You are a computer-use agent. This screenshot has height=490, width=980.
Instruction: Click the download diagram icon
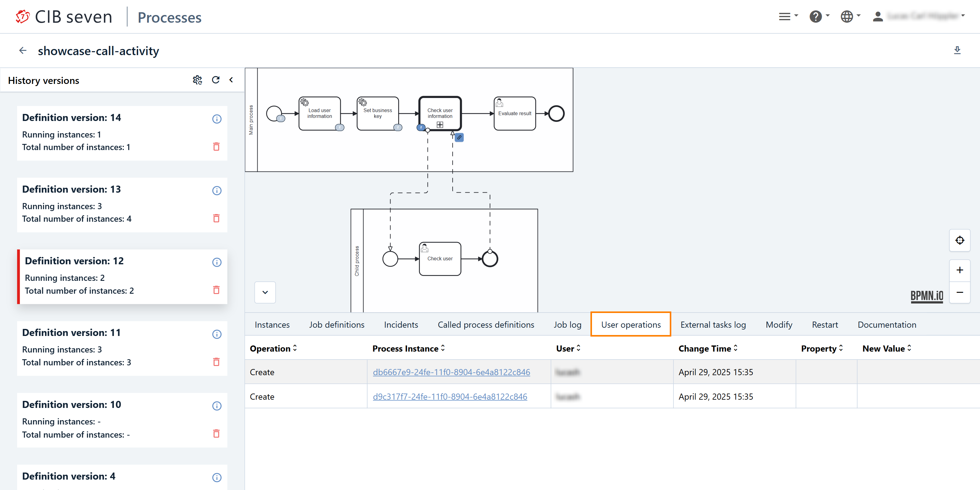tap(957, 50)
